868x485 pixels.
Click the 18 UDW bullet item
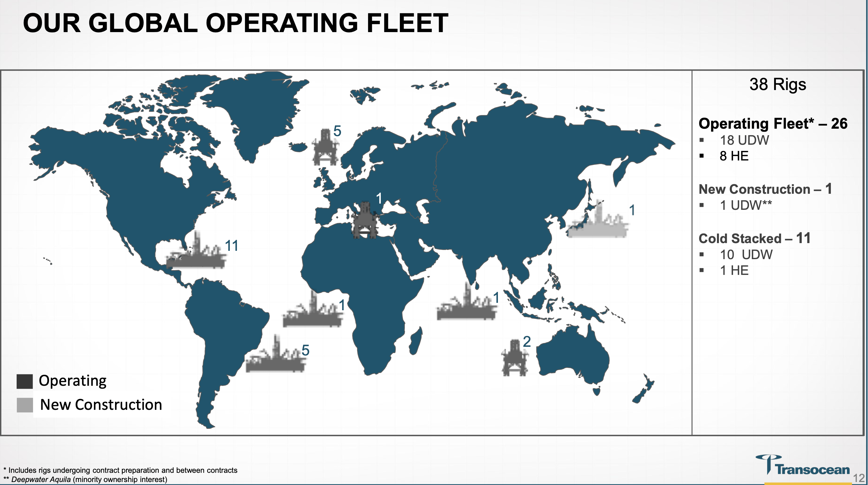click(744, 141)
